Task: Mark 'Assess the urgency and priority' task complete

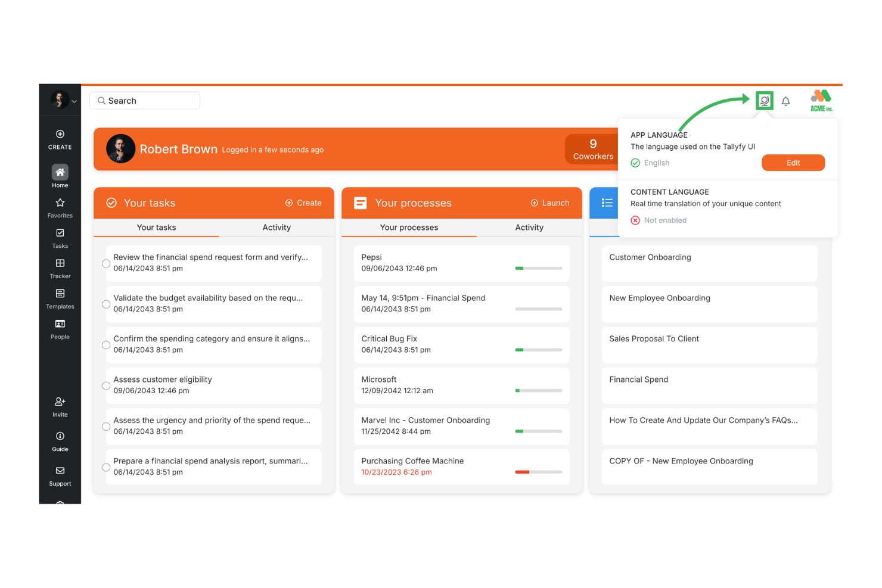Action: click(106, 427)
